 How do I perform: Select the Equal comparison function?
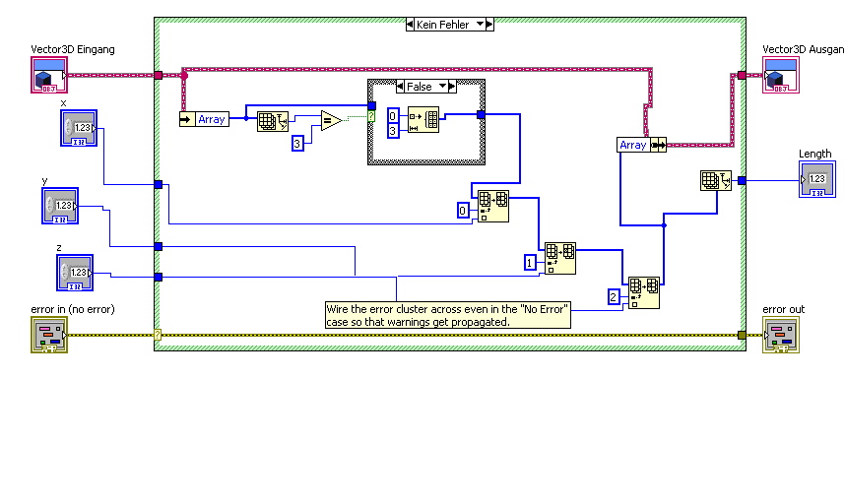coord(332,121)
